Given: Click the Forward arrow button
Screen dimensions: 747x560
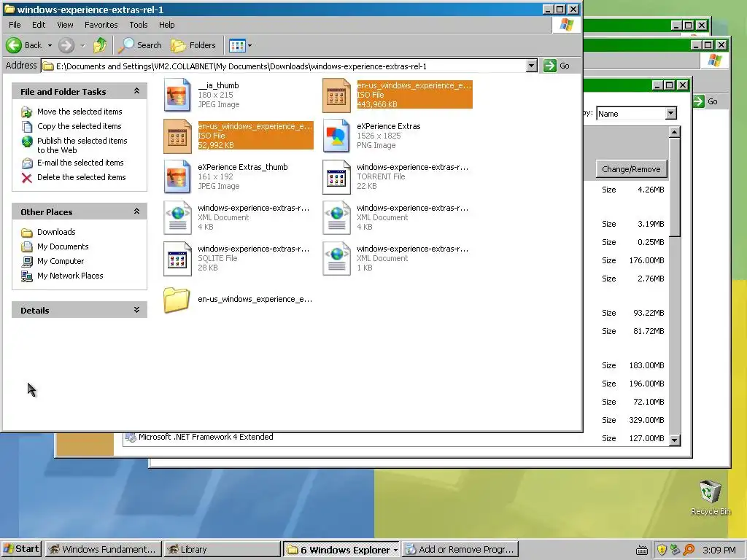Looking at the screenshot, I should click(66, 45).
